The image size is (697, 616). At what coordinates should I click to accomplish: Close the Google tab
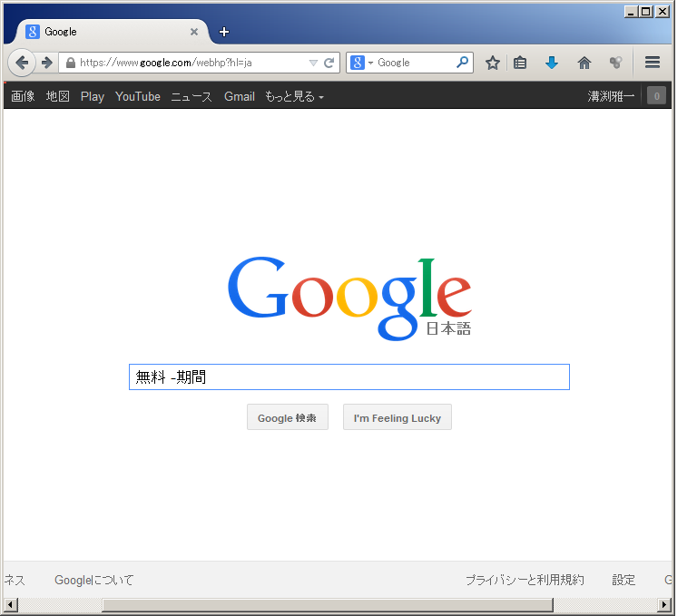[194, 32]
